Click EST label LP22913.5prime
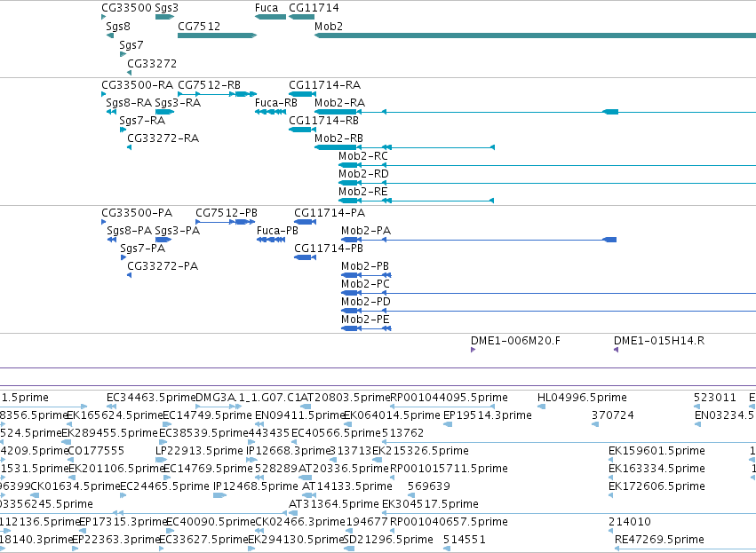Image resolution: width=756 pixels, height=553 pixels. pos(199,451)
